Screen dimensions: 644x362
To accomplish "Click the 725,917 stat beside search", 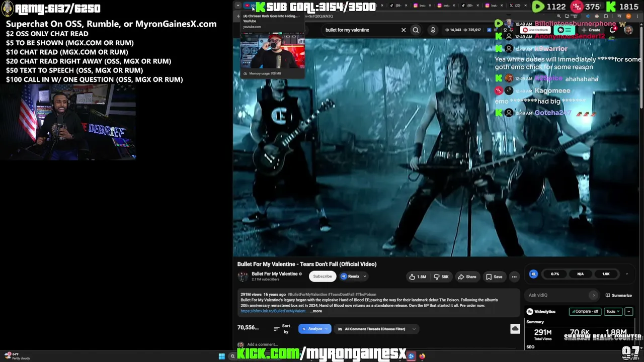I will pos(471,30).
